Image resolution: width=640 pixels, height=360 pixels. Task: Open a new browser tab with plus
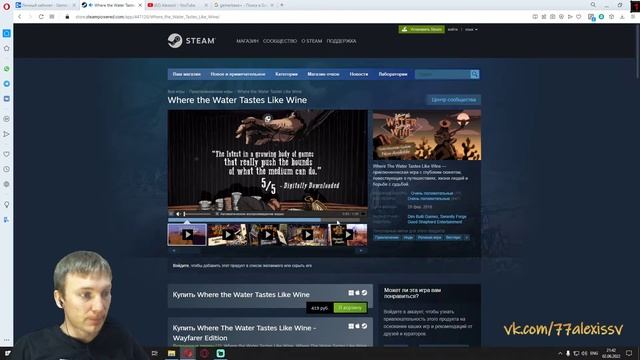(x=282, y=5)
